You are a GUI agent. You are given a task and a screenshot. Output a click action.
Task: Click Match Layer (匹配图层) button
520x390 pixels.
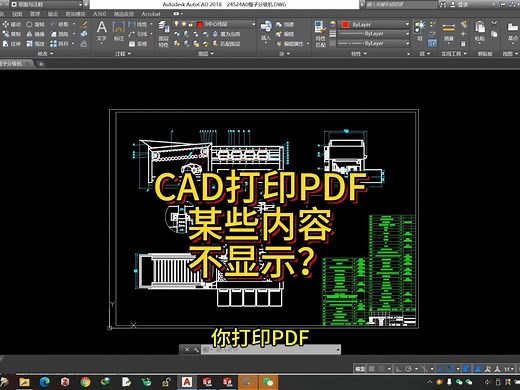point(227,43)
